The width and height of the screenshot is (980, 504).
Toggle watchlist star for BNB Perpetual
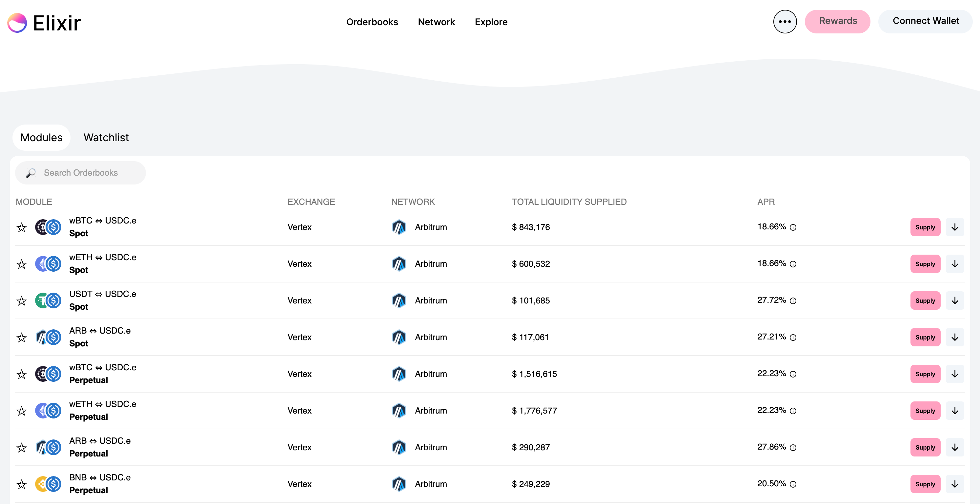coord(22,484)
